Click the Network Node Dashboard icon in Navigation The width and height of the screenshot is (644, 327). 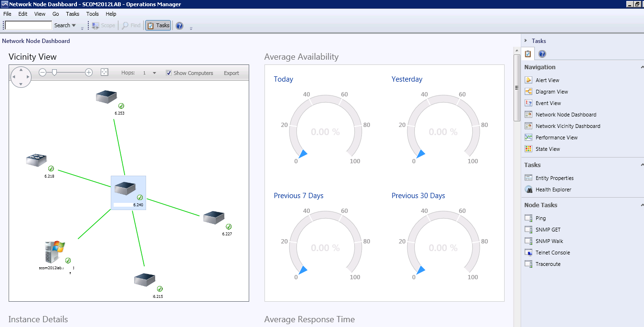click(x=528, y=115)
